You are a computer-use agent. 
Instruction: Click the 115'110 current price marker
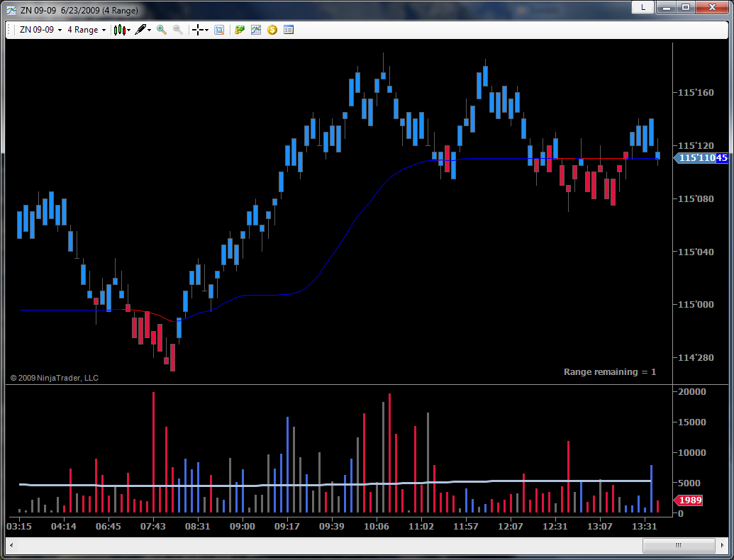click(x=701, y=158)
